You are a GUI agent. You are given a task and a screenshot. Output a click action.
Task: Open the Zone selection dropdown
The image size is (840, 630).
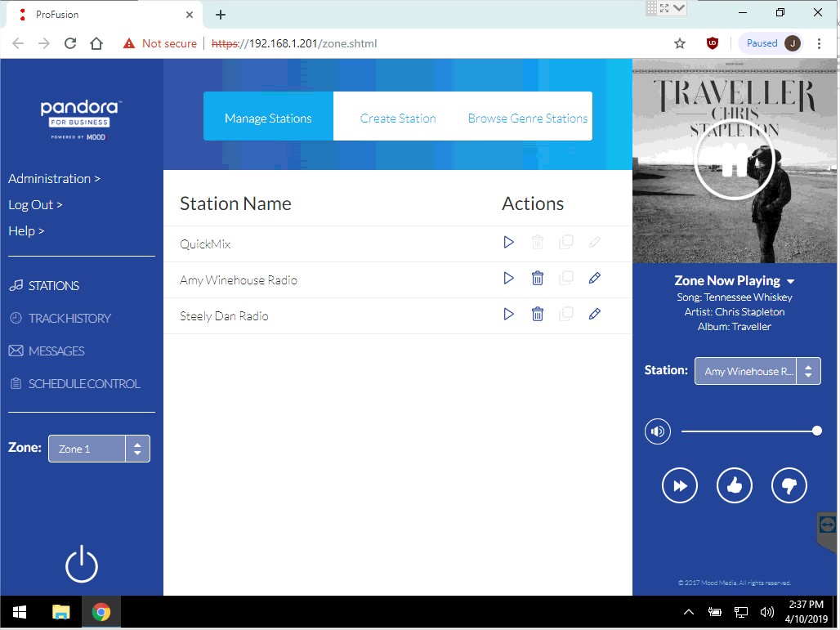click(99, 449)
